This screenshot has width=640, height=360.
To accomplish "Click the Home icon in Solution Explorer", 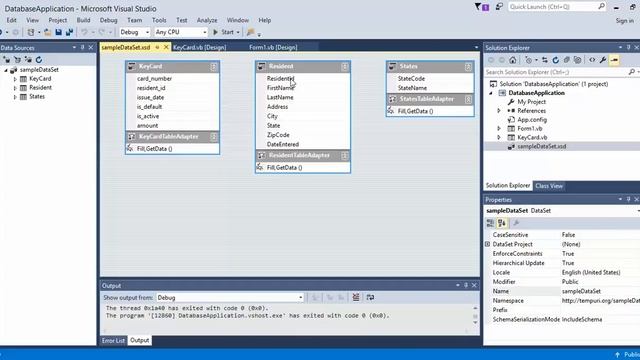I will (x=513, y=60).
